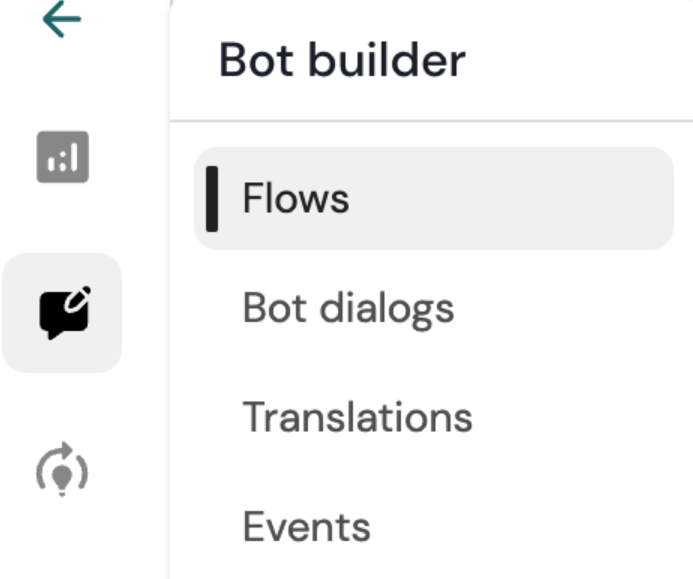
Task: Click the highlighted bot builder sidebar button
Action: (62, 313)
